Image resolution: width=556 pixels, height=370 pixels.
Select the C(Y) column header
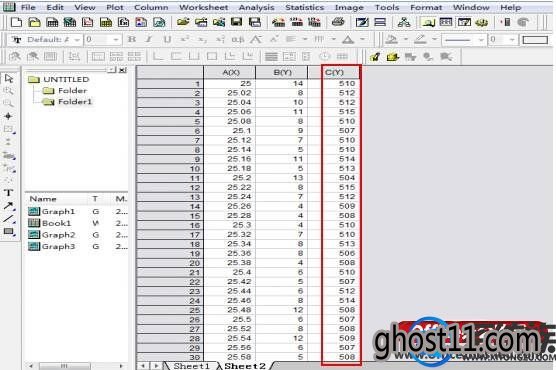click(334, 72)
